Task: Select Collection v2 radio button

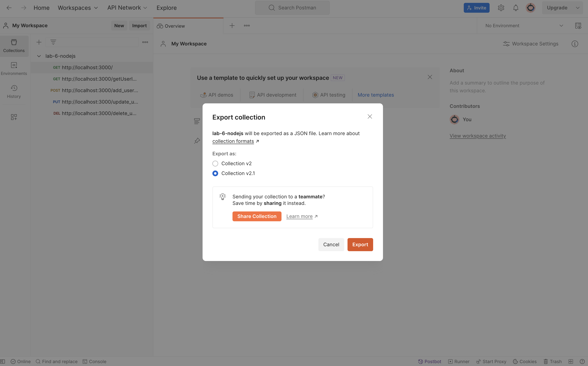Action: (215, 164)
